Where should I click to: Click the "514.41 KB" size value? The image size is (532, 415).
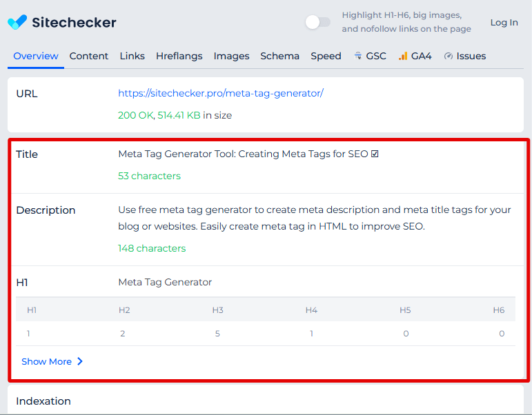[179, 115]
